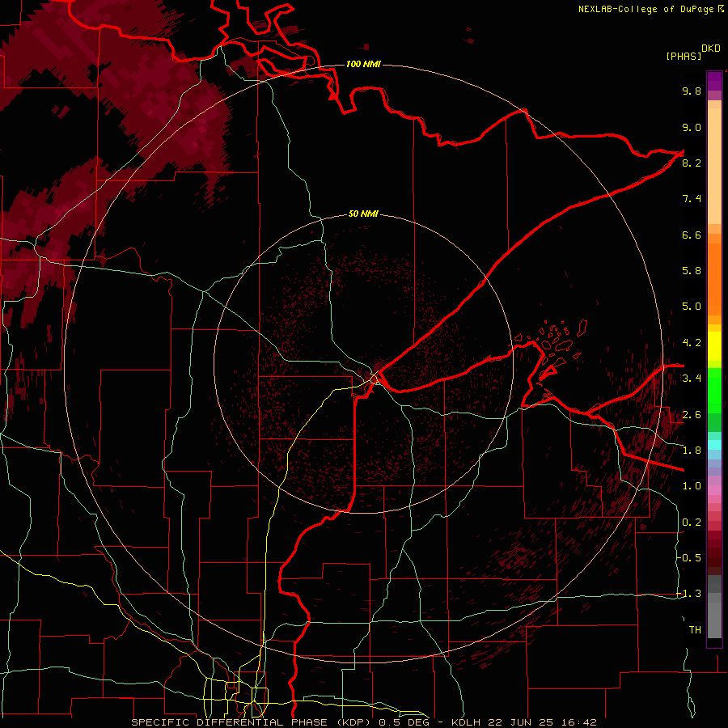Click the -1.3 value on the color scale

coord(688,594)
